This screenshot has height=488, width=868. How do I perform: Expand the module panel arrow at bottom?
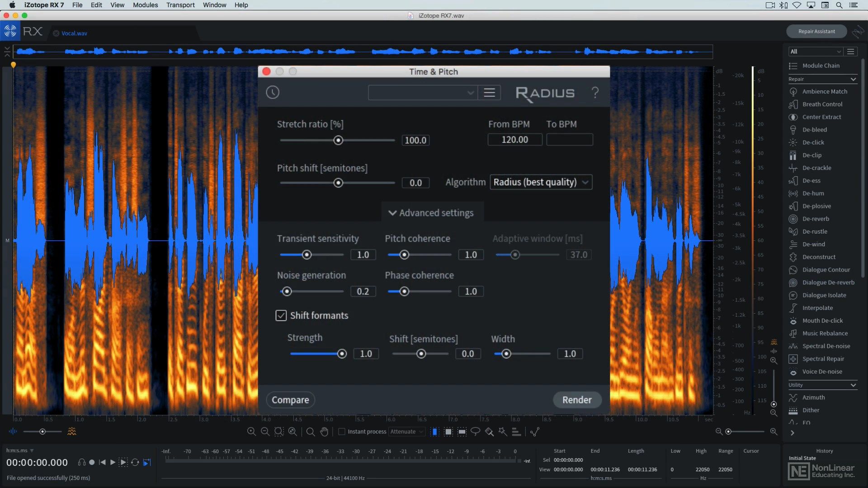pyautogui.click(x=792, y=433)
